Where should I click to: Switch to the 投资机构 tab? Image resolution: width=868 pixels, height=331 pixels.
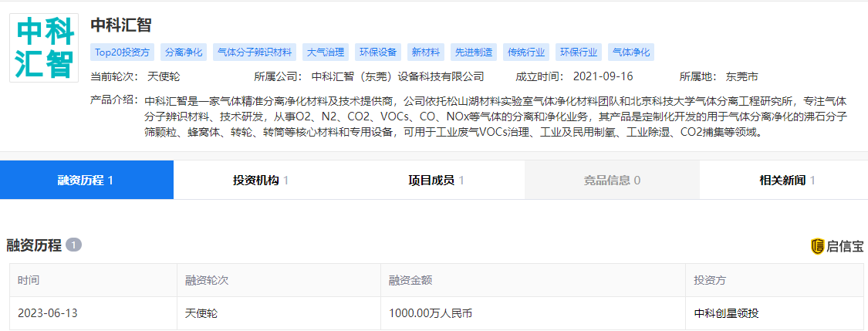pos(262,180)
